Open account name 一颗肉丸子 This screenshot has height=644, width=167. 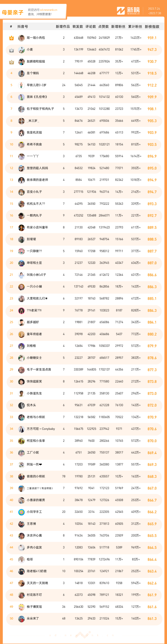point(34,215)
